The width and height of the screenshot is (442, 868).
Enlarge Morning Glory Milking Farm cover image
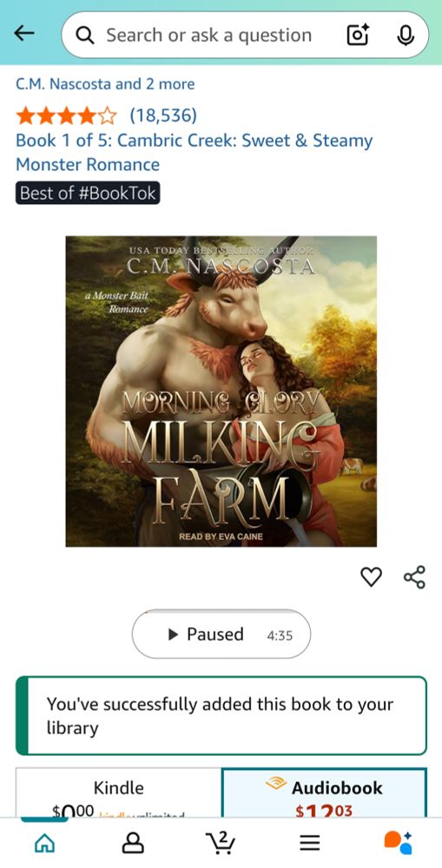221,391
